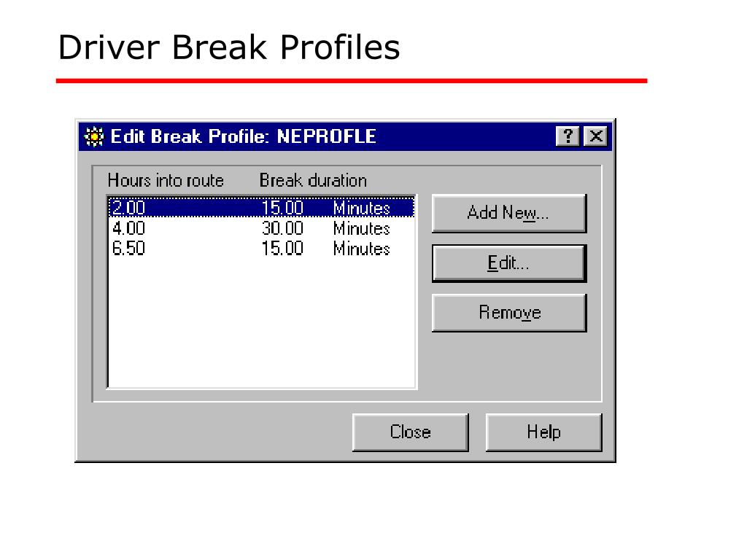Click 15.00 duration in the 2.00 row

coord(282,208)
